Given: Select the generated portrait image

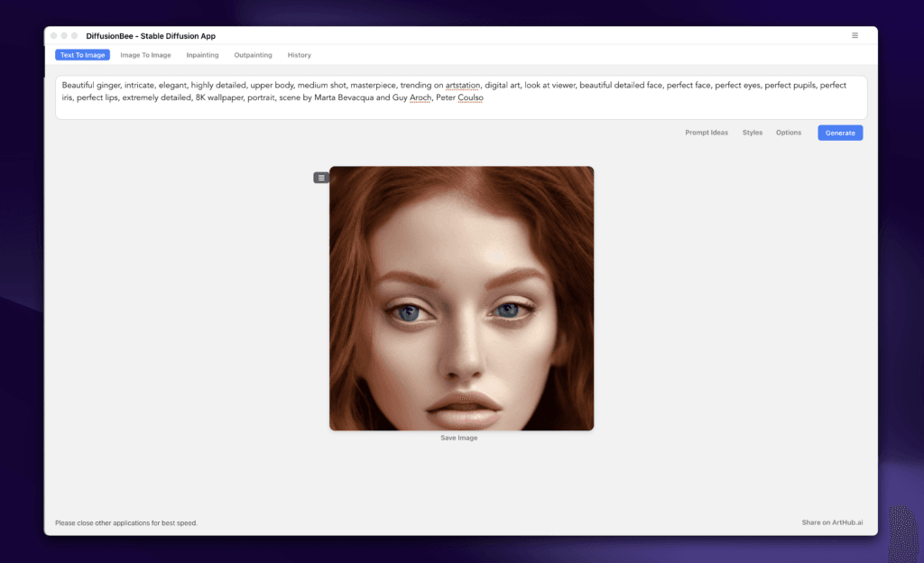Looking at the screenshot, I should pos(461,298).
